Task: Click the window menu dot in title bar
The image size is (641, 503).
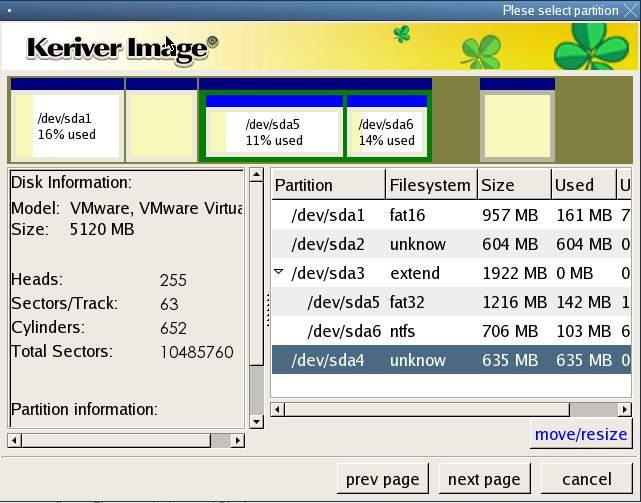Action: [9, 11]
